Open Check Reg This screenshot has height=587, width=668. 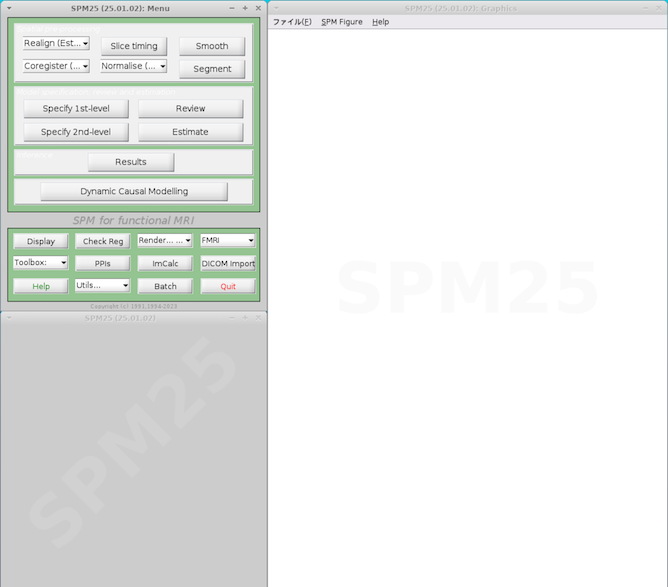point(103,241)
